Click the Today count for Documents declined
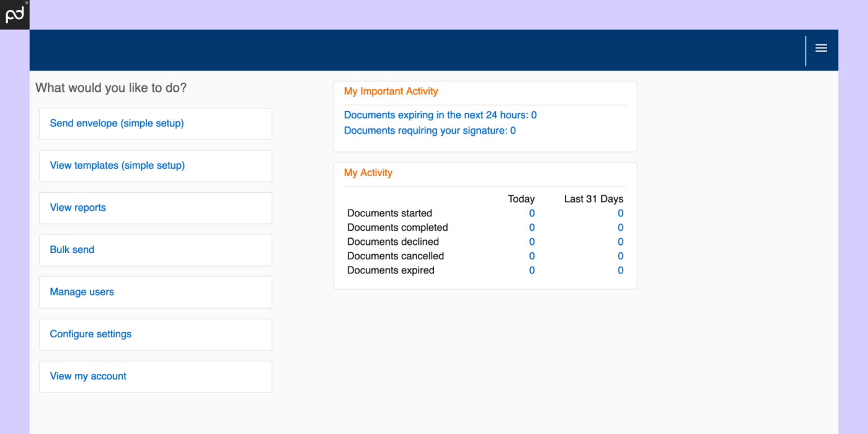868x434 pixels. (x=531, y=241)
